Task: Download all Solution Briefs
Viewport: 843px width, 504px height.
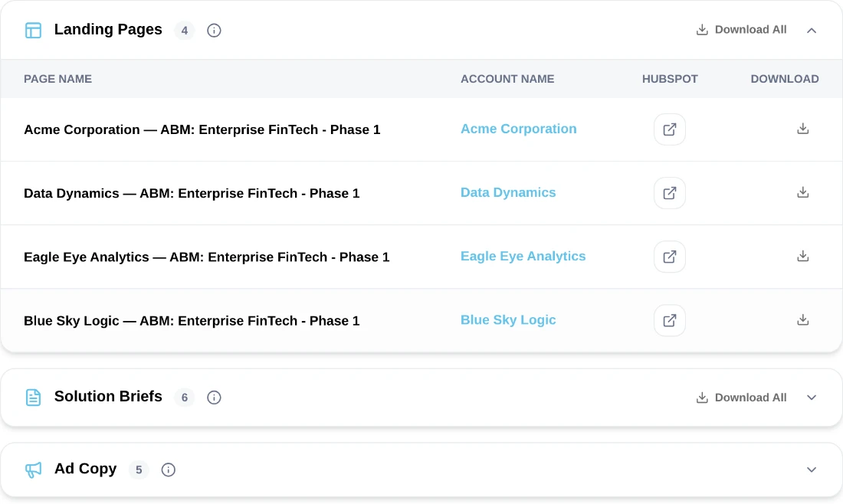Action: (741, 398)
